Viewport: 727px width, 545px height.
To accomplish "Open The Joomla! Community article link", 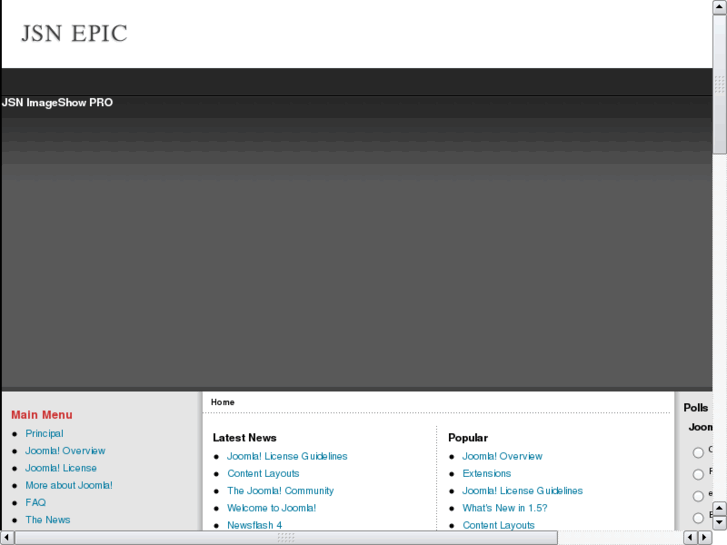I will (x=280, y=491).
